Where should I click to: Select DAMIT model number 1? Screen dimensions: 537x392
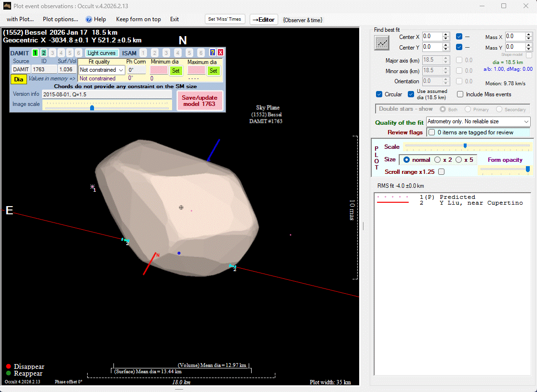[x=35, y=53]
